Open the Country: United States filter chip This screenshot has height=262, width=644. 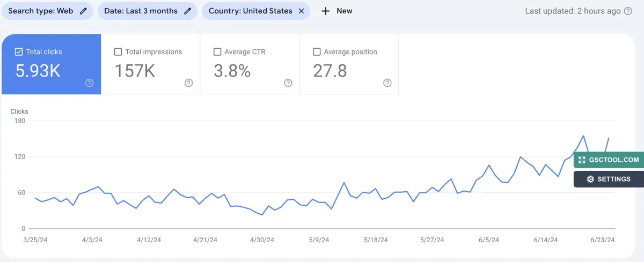click(x=250, y=11)
